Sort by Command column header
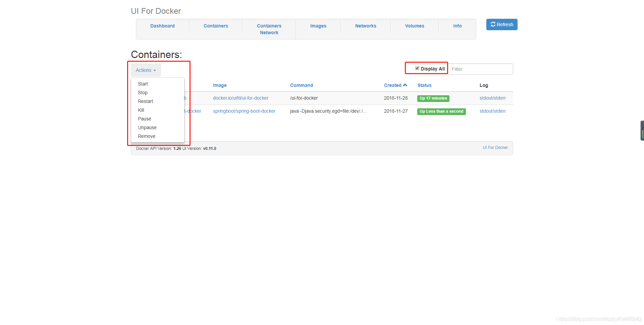The width and height of the screenshot is (644, 325). [x=302, y=85]
